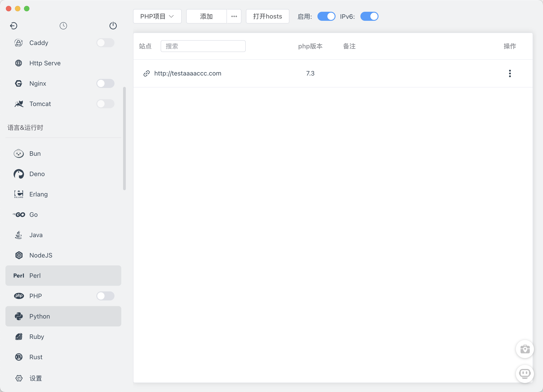Open the robot assistant icon
Viewport: 543px width, 392px height.
click(525, 374)
